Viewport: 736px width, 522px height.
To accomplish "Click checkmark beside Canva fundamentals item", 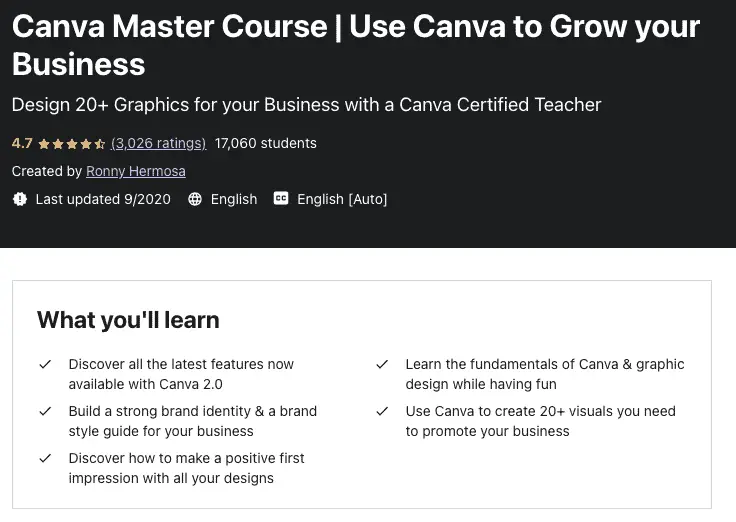I will tap(382, 364).
